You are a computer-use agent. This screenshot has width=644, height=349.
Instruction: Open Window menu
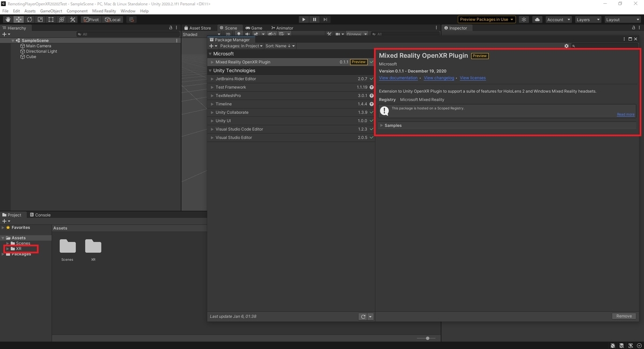click(128, 11)
